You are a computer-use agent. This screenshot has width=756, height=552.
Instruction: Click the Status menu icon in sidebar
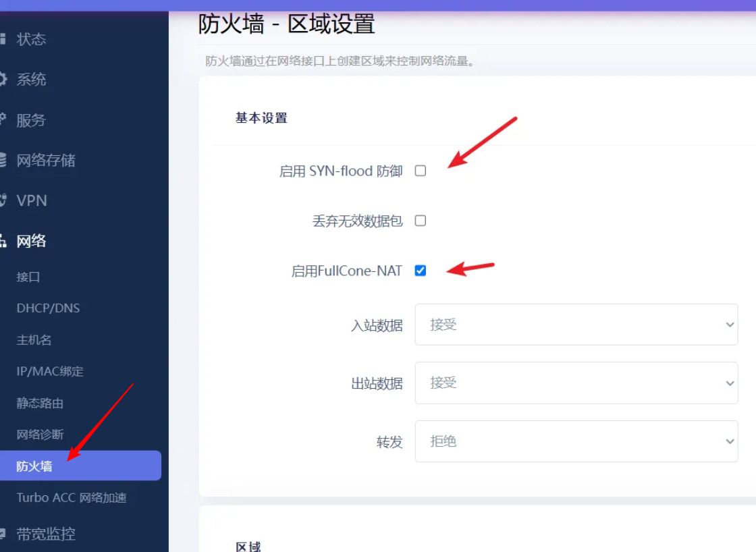[x=3, y=39]
